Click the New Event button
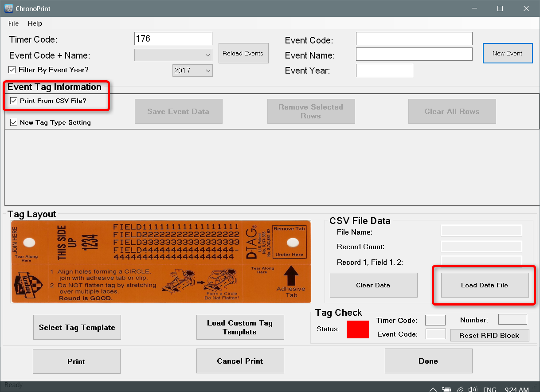This screenshot has width=540, height=392. point(508,53)
